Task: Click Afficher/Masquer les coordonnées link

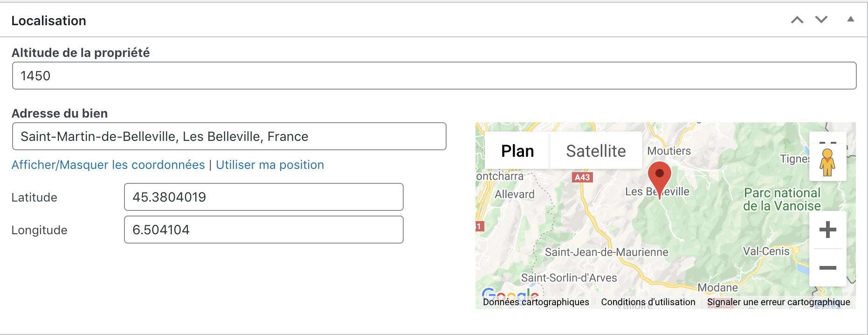Action: (108, 165)
